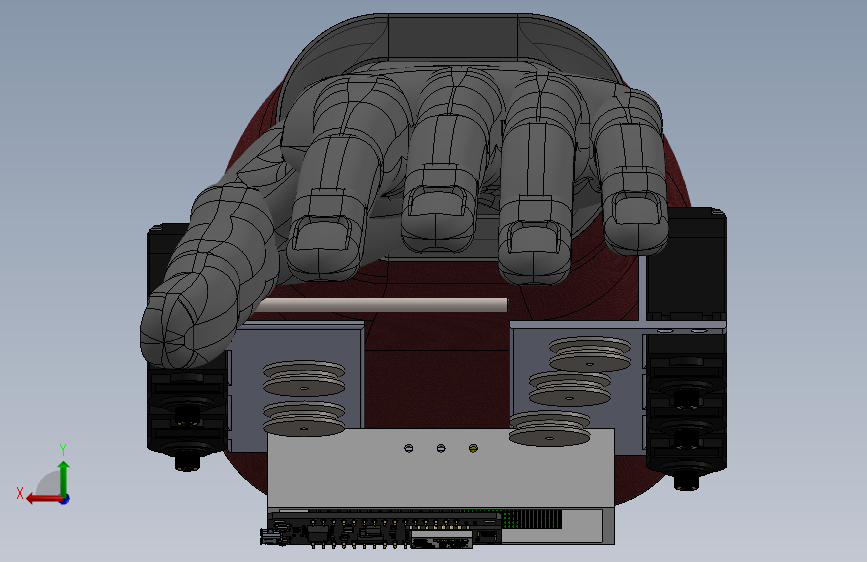Click the leftmost screw on the gray box
The width and height of the screenshot is (867, 562).
[x=409, y=448]
